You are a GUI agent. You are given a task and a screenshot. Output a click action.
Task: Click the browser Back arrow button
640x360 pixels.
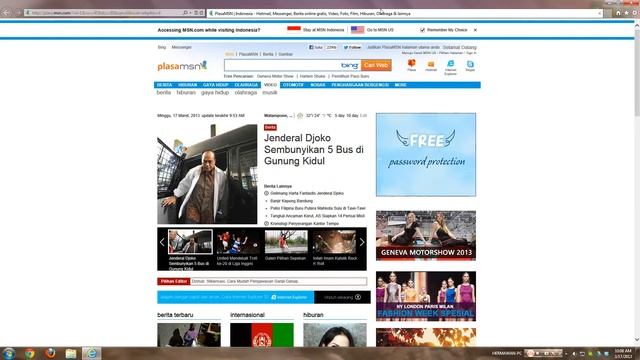(6, 13)
